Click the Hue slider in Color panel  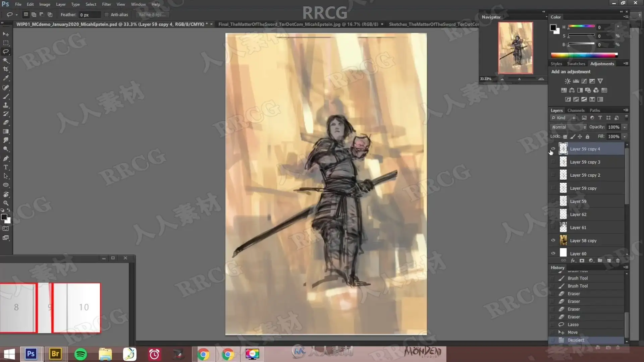pyautogui.click(x=581, y=26)
